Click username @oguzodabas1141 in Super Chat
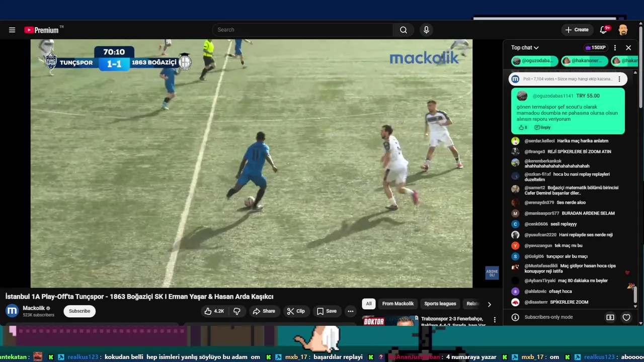The height and width of the screenshot is (362, 644). (x=553, y=96)
